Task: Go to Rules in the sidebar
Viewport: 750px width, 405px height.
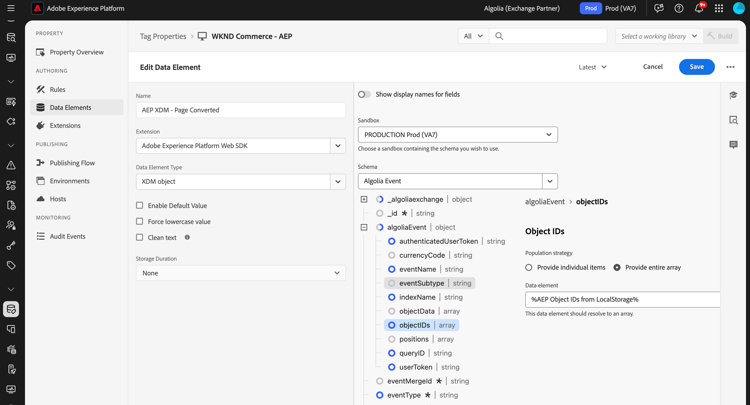Action: (58, 90)
